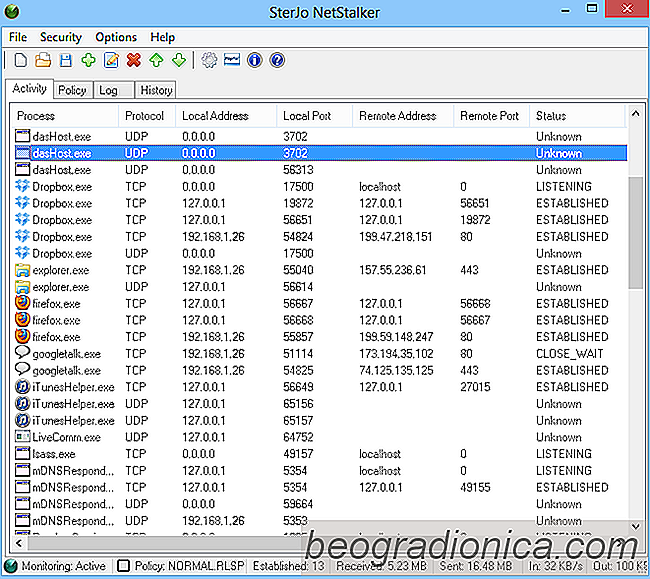Click the Open folder toolbar icon
This screenshot has width=650, height=579.
[43, 61]
